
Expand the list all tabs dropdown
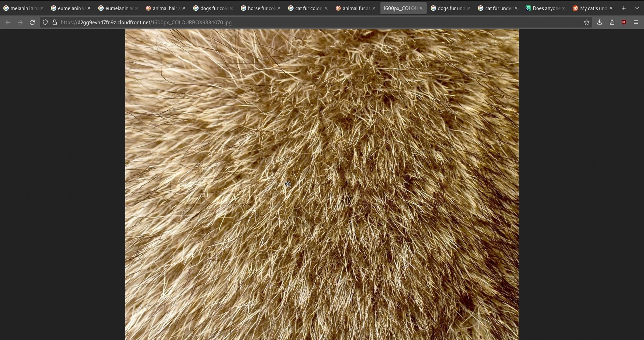click(x=637, y=8)
